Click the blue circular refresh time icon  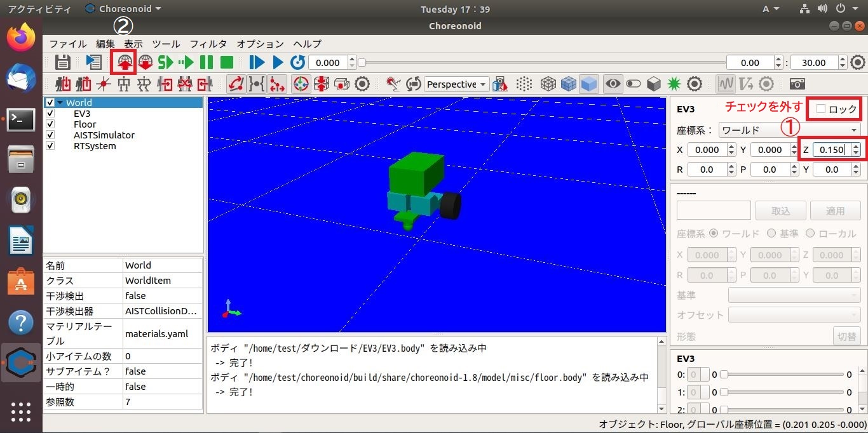pyautogui.click(x=297, y=62)
